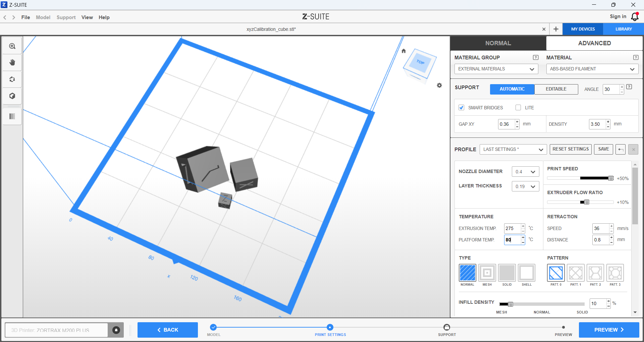Open Nozzle Diameter dropdown
Viewport: 644px width, 342px height.
(x=525, y=172)
